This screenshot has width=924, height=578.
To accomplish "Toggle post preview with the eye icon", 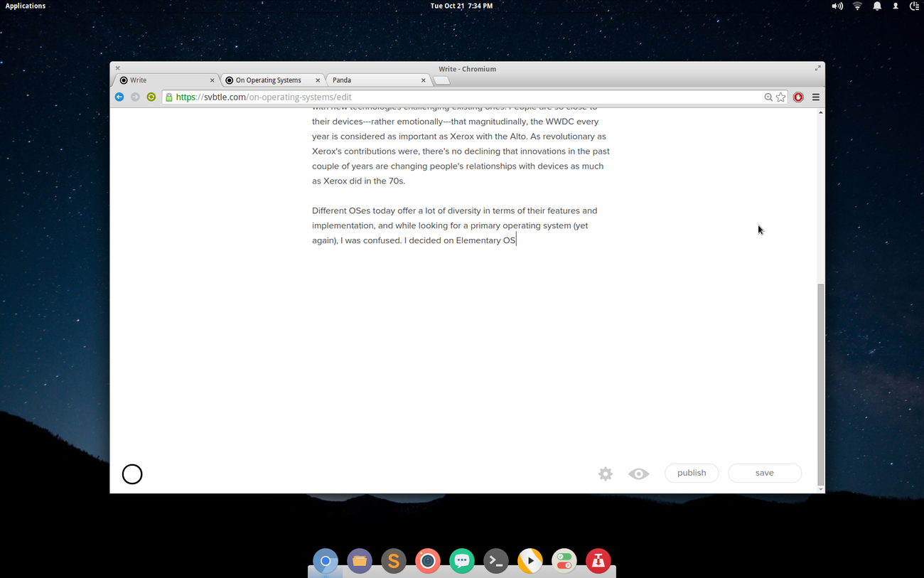I will point(638,473).
